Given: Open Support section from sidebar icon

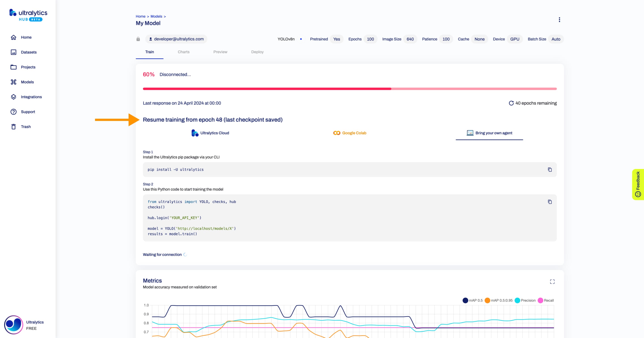Looking at the screenshot, I should pyautogui.click(x=13, y=112).
